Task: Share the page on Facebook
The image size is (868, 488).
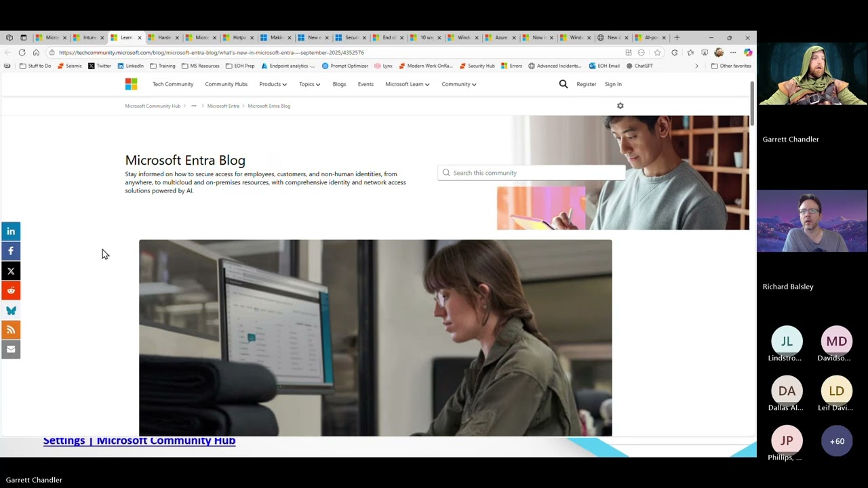Action: click(x=11, y=251)
